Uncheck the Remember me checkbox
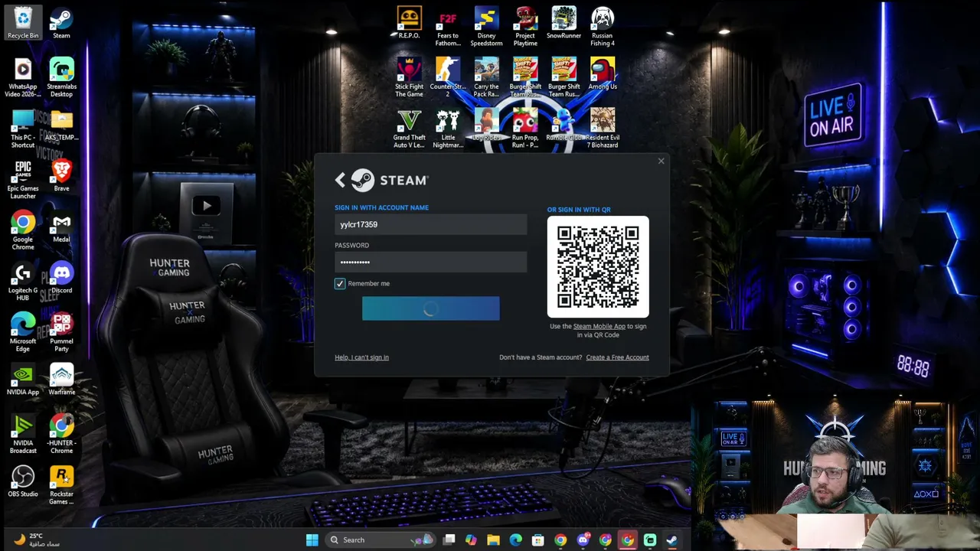This screenshot has height=551, width=980. click(340, 284)
